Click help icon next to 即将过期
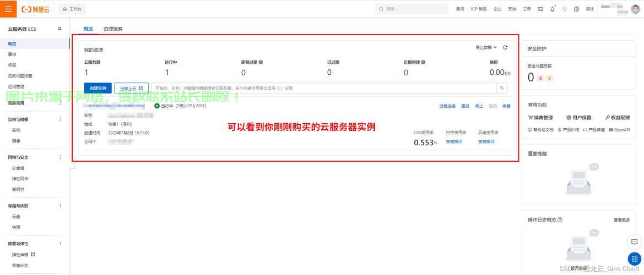The image size is (644, 275). pos(261,62)
